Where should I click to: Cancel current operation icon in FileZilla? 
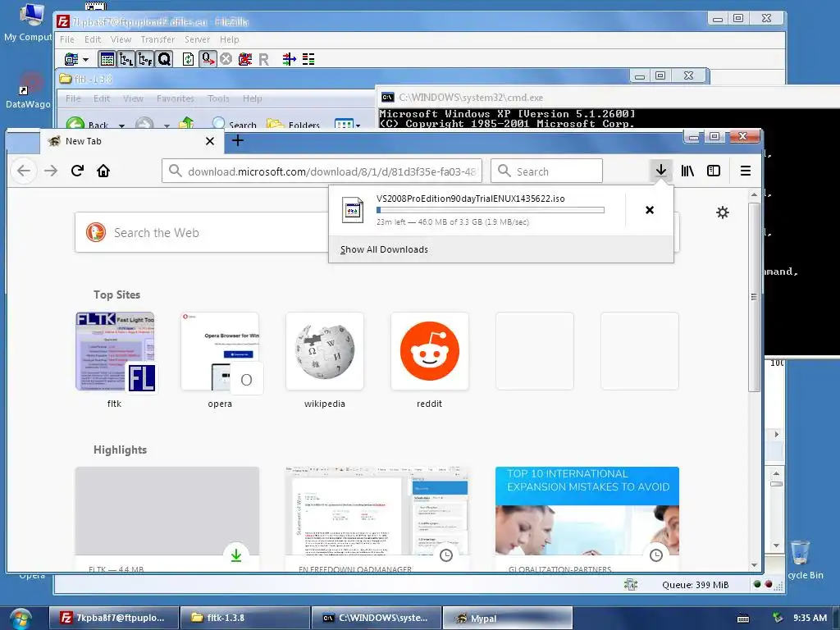[226, 59]
